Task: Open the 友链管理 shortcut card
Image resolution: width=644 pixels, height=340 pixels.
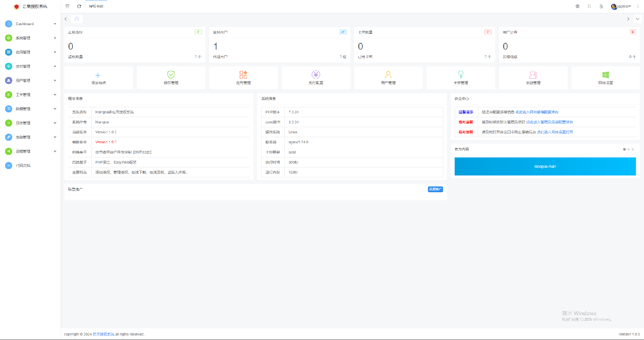Action: click(x=533, y=78)
